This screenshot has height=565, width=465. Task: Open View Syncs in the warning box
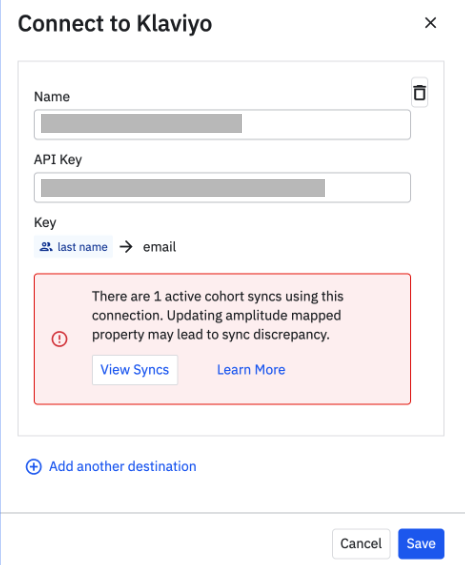point(135,370)
